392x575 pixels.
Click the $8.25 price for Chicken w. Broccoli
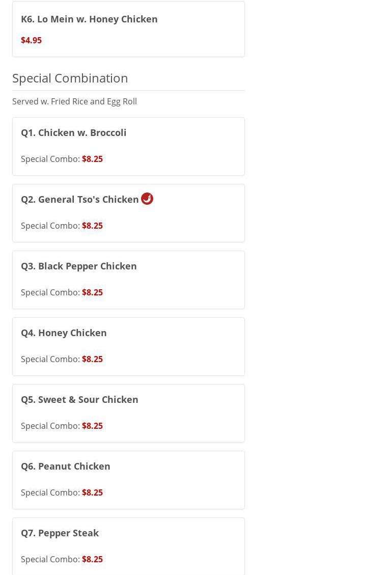[x=92, y=159]
